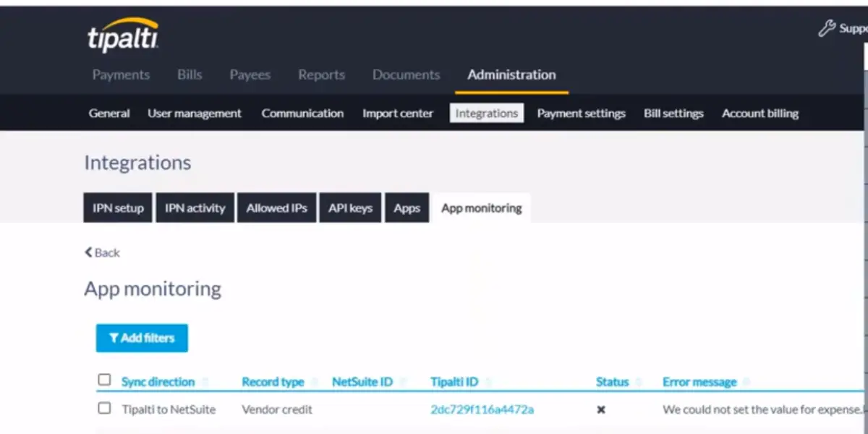Go to Communication submenu

[x=302, y=113]
